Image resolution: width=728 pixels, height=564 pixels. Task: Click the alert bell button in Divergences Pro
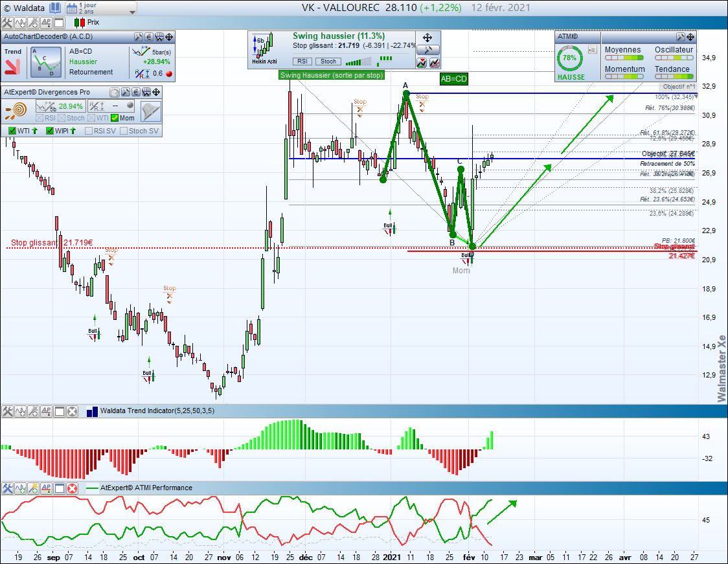click(150, 112)
